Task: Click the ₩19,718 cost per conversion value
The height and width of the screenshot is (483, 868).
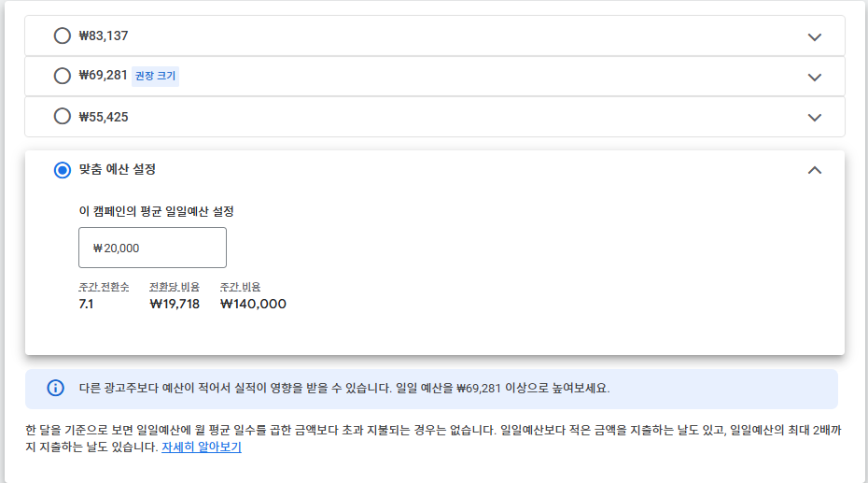Action: 175,304
